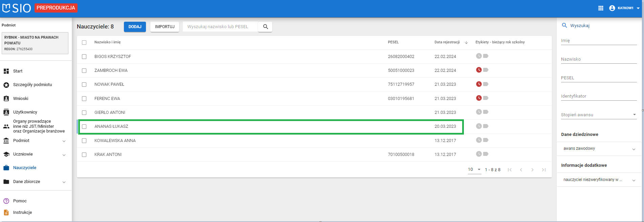Click sort arrow next to Data rejestracji

click(x=466, y=42)
